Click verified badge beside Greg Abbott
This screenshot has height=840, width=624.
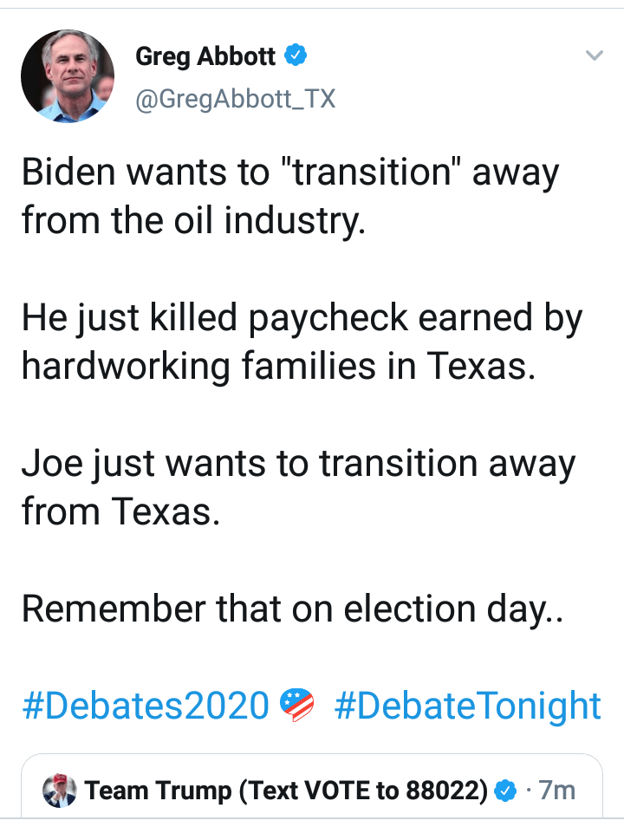coord(296,57)
